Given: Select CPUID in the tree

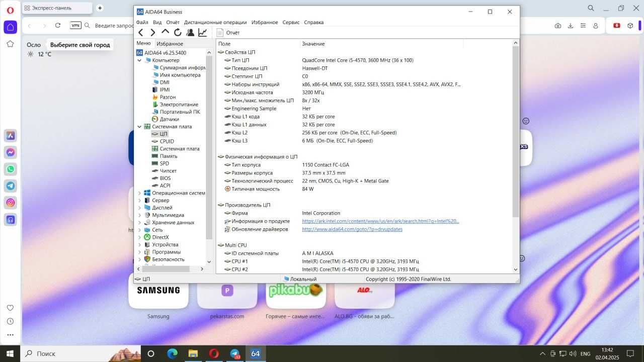Looking at the screenshot, I should click(x=167, y=141).
